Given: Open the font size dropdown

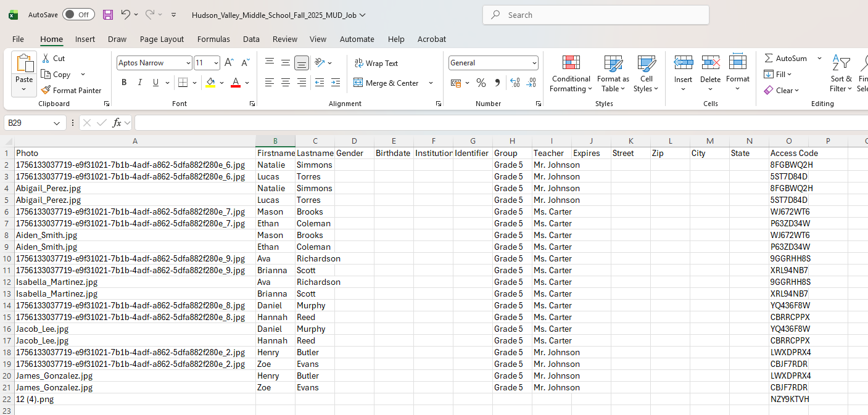Looking at the screenshot, I should (216, 63).
